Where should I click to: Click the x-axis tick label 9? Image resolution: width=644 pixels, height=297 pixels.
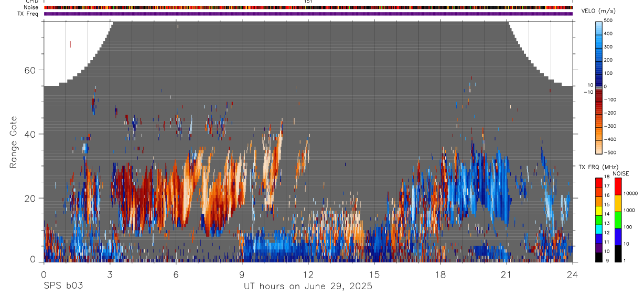242,274
